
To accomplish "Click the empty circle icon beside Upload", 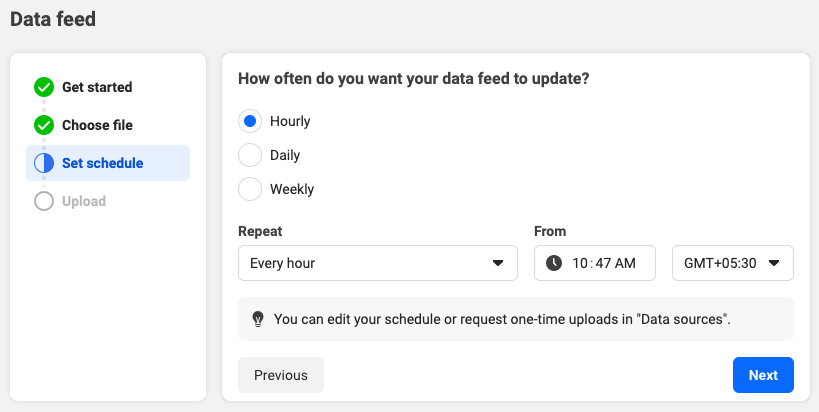I will 44,201.
